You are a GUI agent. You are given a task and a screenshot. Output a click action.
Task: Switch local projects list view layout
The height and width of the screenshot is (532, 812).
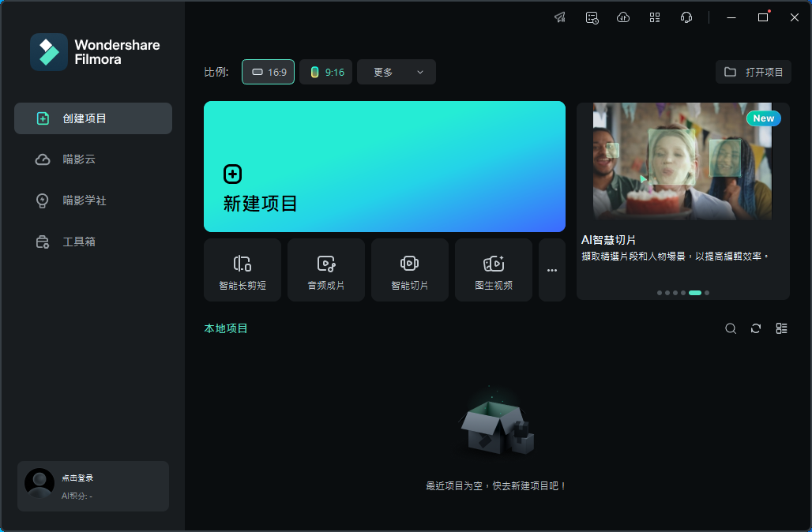point(781,328)
